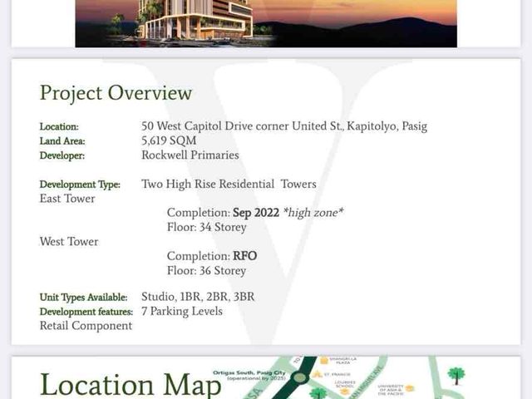Select the '7 Parking Levels' text
The width and height of the screenshot is (532, 399).
click(182, 311)
